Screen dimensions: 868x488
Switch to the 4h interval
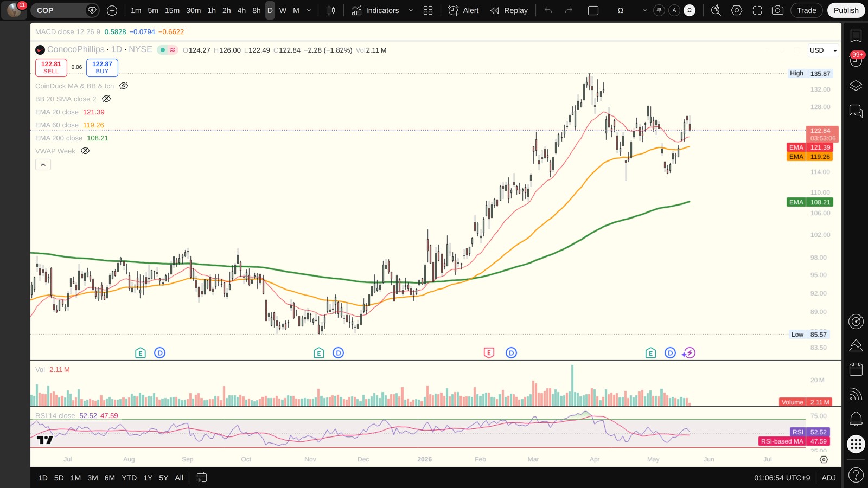tap(241, 10)
